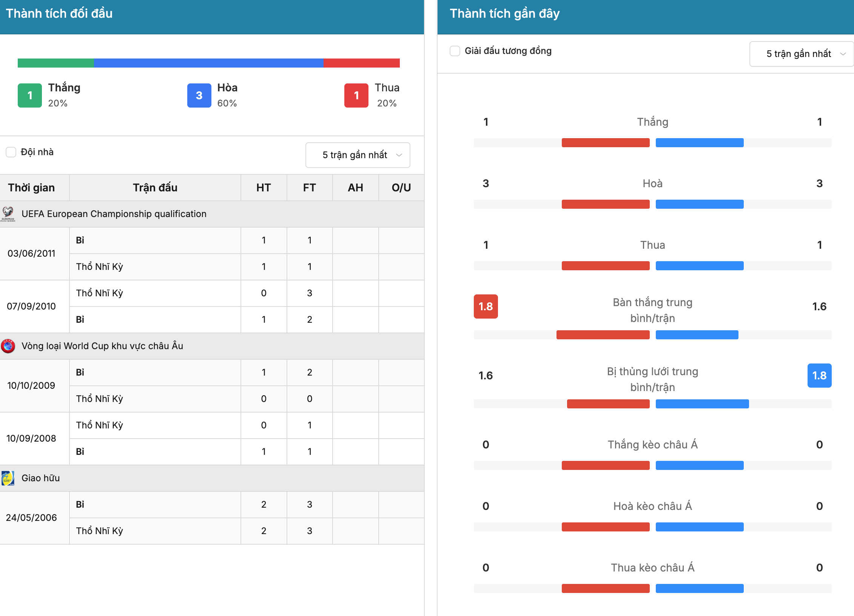Open recent-form 5 trận gần nhất dropdown
The width and height of the screenshot is (854, 616).
click(802, 54)
